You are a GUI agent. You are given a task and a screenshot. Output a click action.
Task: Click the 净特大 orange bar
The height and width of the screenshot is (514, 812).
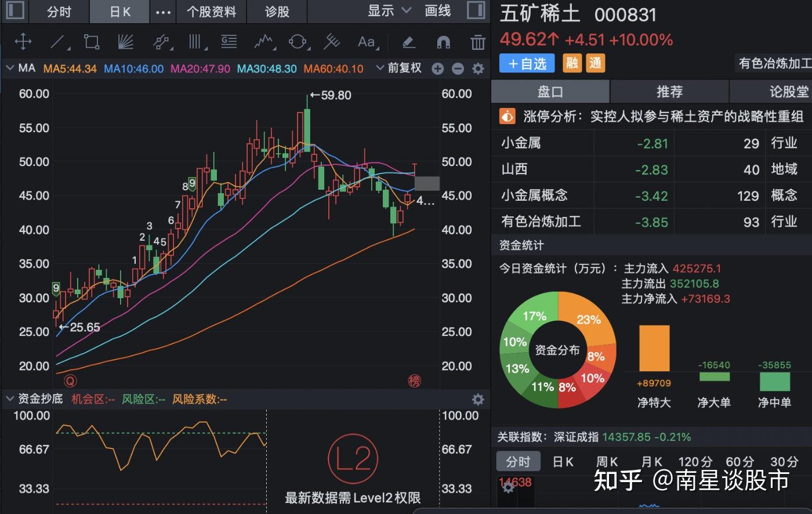pyautogui.click(x=654, y=348)
